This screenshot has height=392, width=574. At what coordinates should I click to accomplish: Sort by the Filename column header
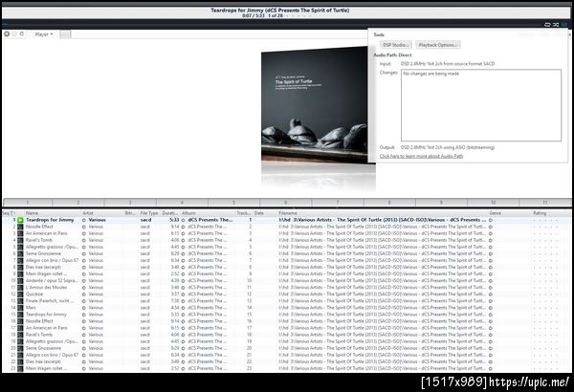tap(288, 213)
